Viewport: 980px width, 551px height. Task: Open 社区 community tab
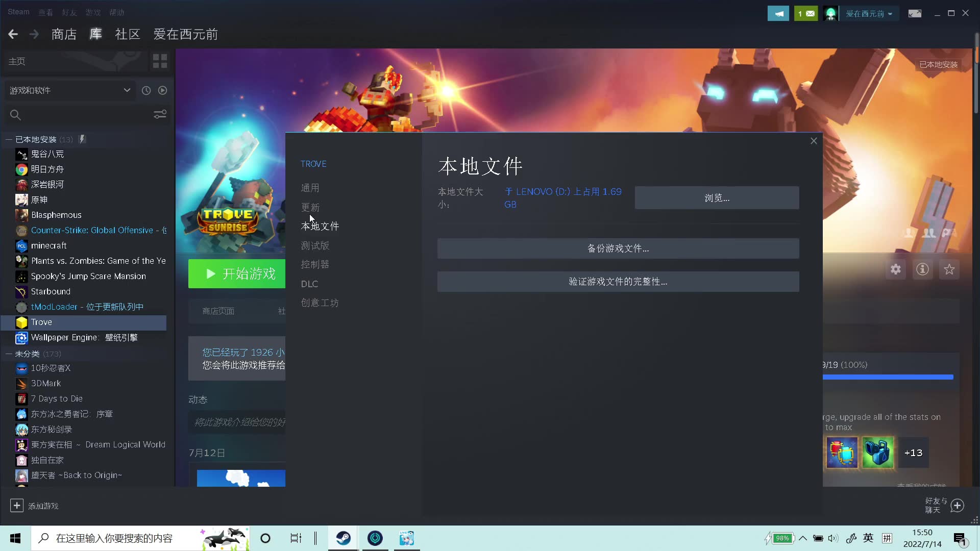[x=128, y=34]
